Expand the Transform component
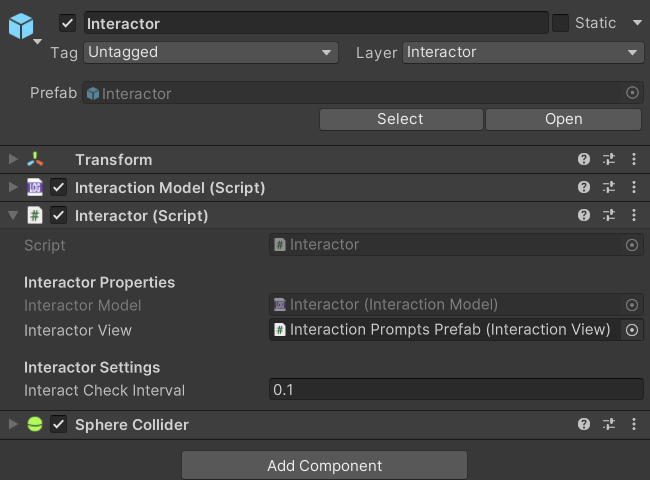The width and height of the screenshot is (650, 480). pyautogui.click(x=13, y=159)
